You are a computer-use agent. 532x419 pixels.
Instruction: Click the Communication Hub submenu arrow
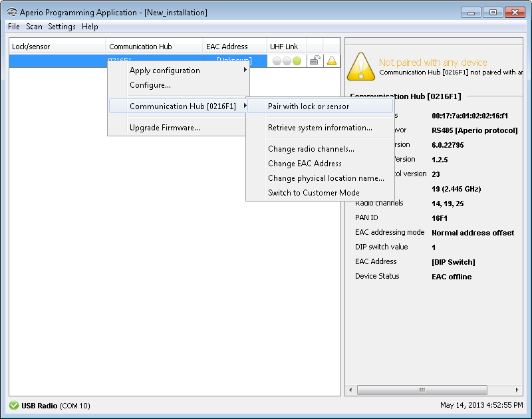(x=245, y=106)
